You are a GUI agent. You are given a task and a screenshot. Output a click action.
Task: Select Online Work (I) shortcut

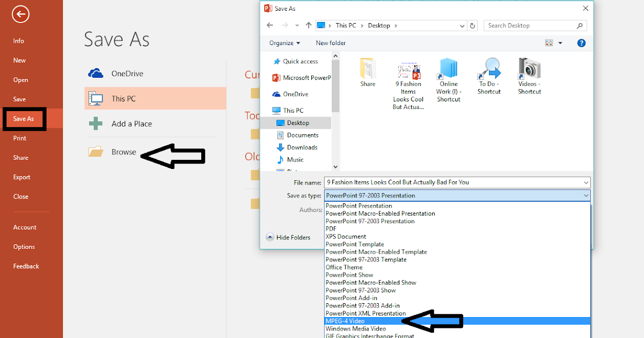pos(449,79)
